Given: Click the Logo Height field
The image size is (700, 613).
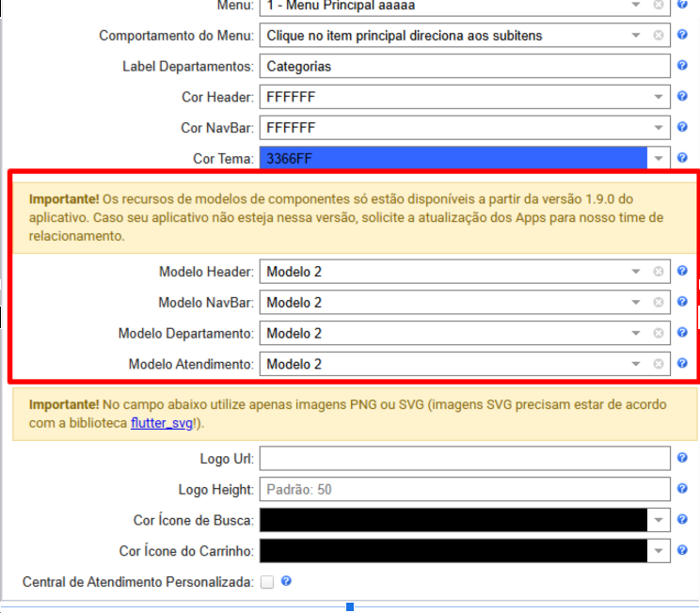Looking at the screenshot, I should coord(465,489).
